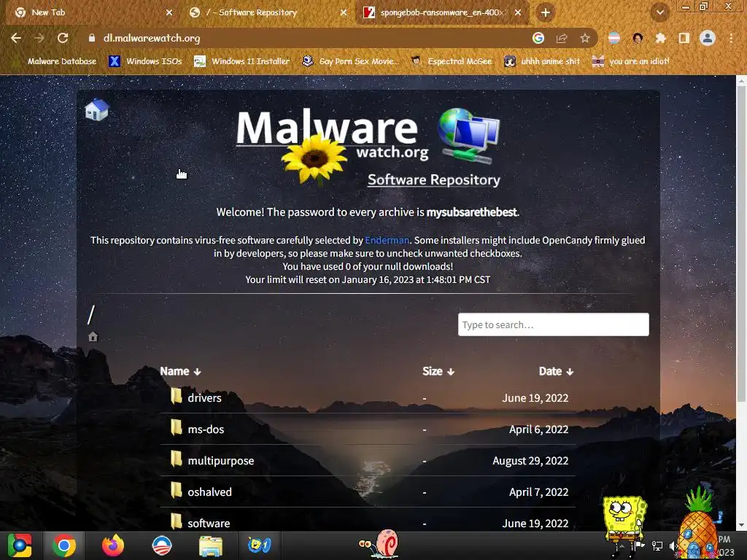The image size is (747, 560).
Task: Toggle the browser side panel icon
Action: point(684,38)
